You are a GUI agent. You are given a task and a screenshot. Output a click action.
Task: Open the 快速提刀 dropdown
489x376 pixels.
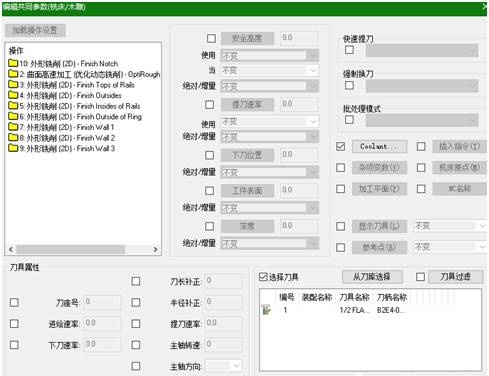422,51
